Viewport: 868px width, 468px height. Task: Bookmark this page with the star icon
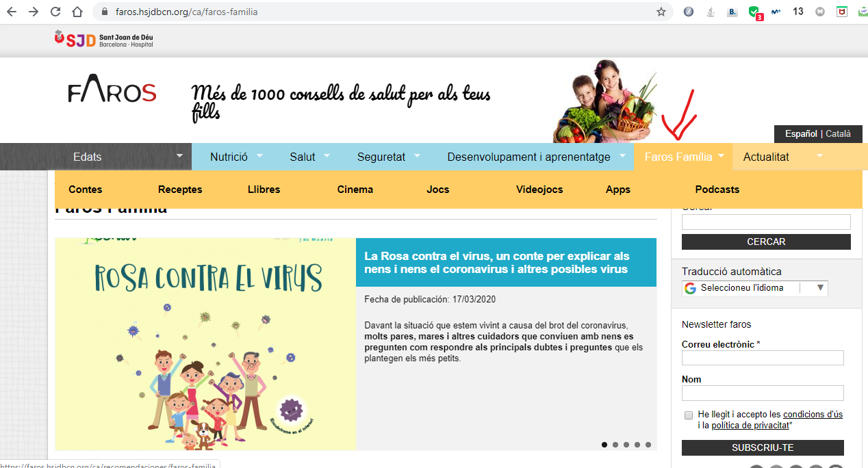[x=661, y=12]
